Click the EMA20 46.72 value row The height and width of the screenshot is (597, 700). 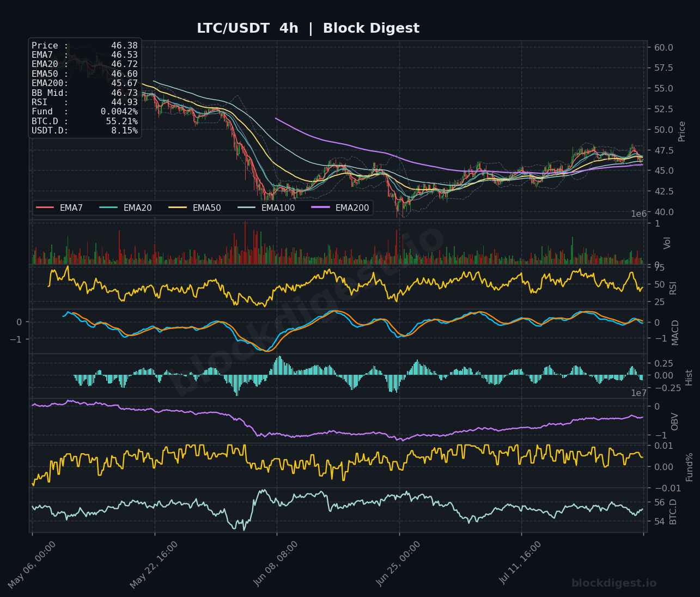tap(84, 64)
